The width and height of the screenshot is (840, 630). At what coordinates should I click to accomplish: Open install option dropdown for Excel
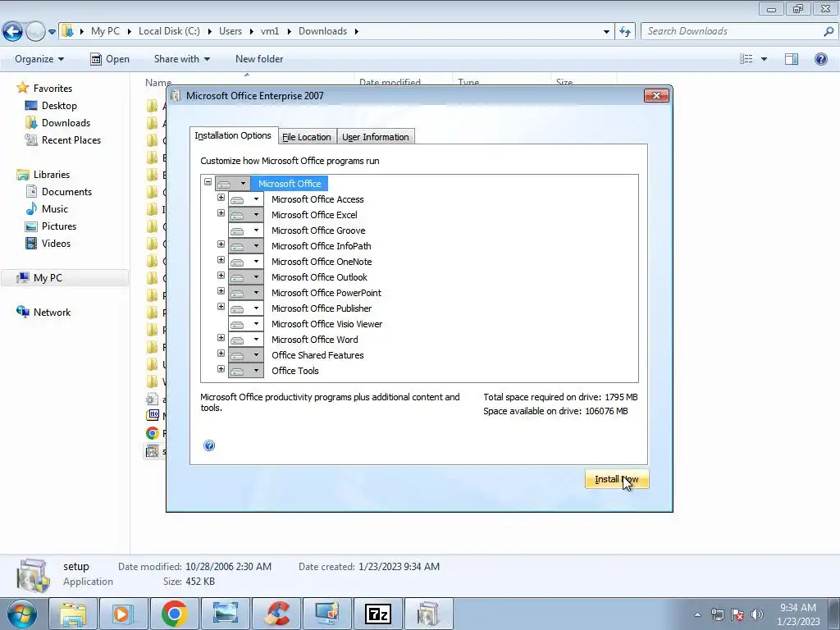246,214
